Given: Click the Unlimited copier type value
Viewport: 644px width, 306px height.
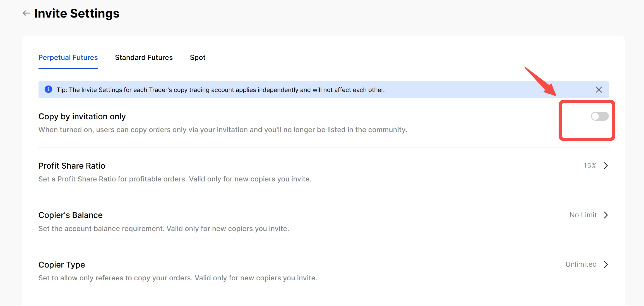Looking at the screenshot, I should 581,264.
